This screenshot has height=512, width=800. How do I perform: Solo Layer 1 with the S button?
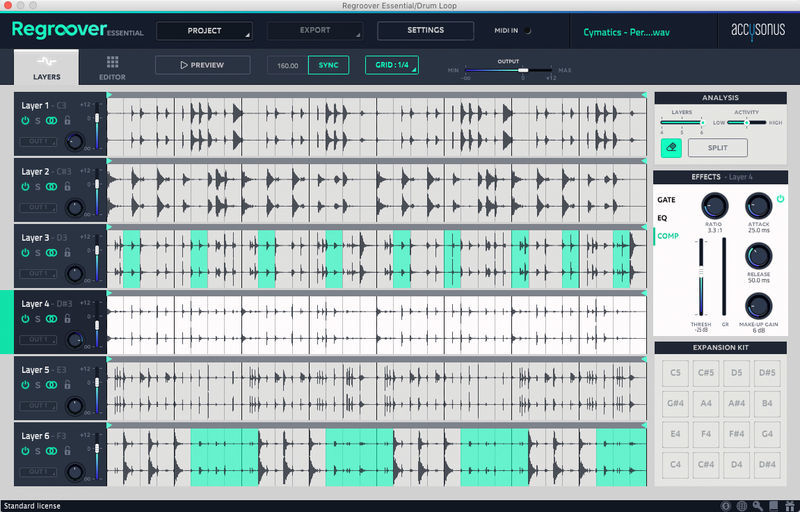[x=38, y=121]
